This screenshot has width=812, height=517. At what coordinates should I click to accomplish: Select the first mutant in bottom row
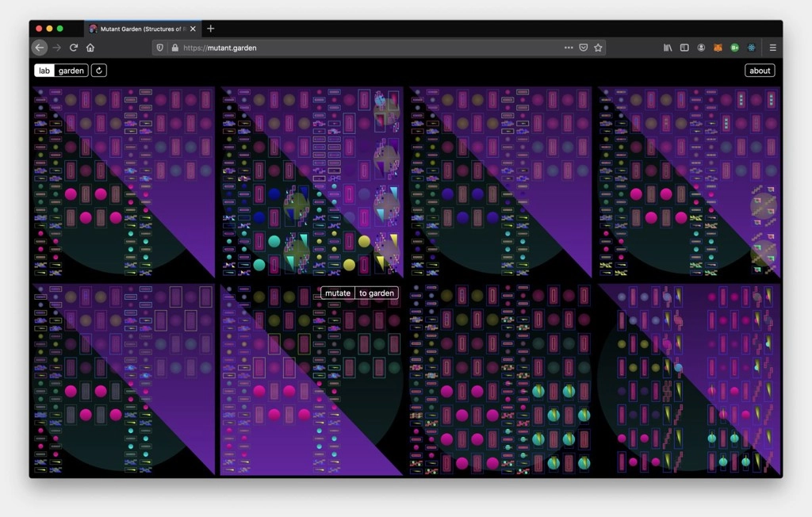point(123,379)
